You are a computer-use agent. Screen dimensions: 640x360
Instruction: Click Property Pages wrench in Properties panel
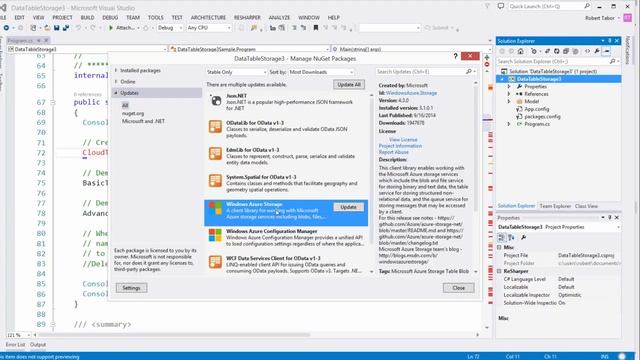click(524, 238)
